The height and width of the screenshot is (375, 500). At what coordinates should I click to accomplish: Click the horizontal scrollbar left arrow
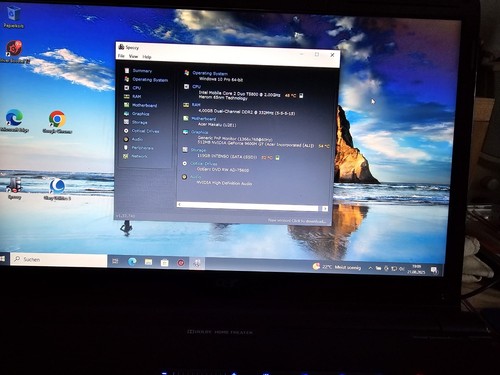point(180,204)
